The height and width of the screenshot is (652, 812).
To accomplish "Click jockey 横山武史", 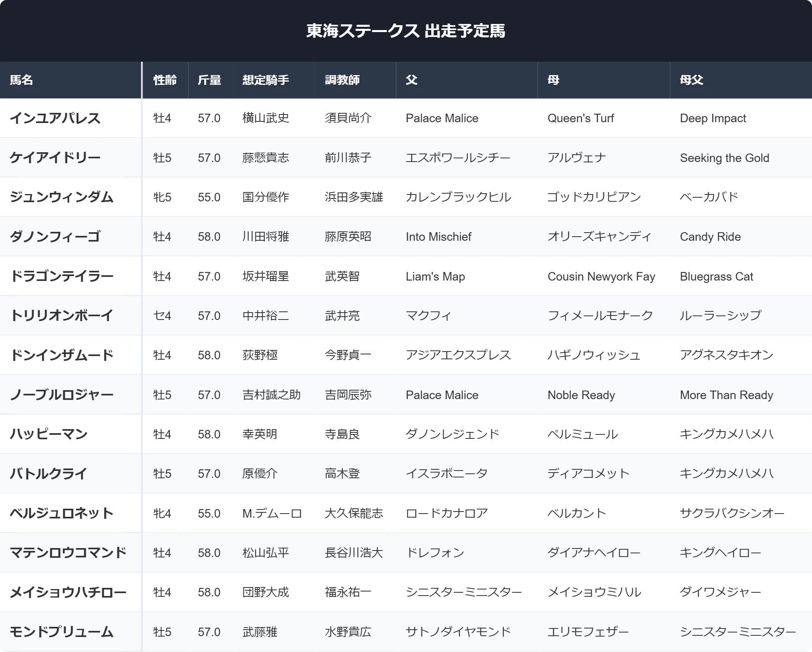I will coord(266,118).
